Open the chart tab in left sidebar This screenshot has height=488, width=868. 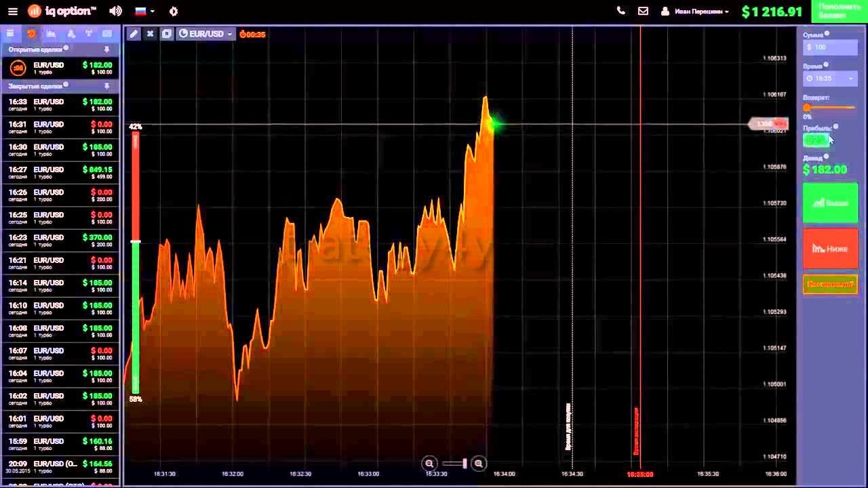point(51,34)
